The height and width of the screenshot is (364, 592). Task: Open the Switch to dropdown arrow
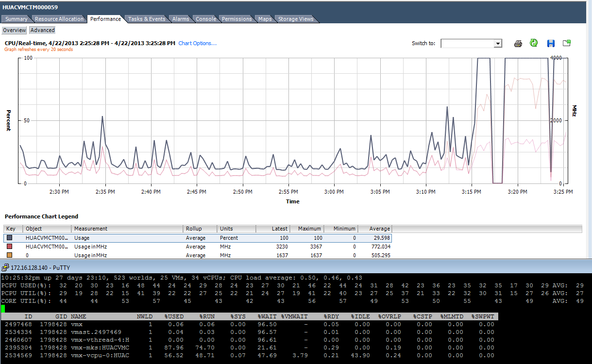498,43
